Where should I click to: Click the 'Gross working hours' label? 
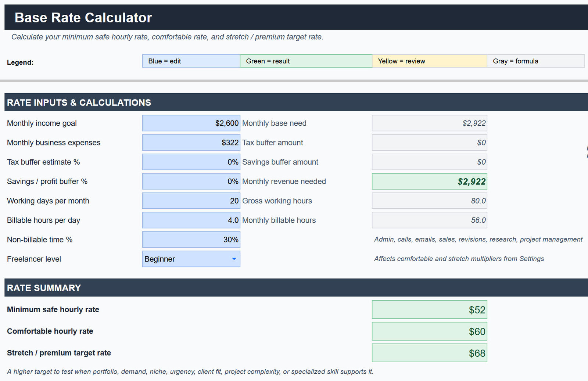[277, 201]
